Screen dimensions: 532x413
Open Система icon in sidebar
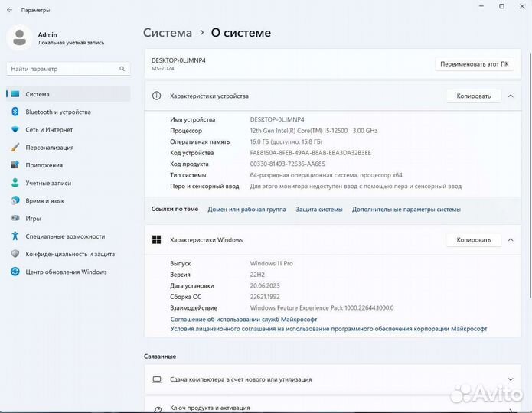tap(15, 94)
